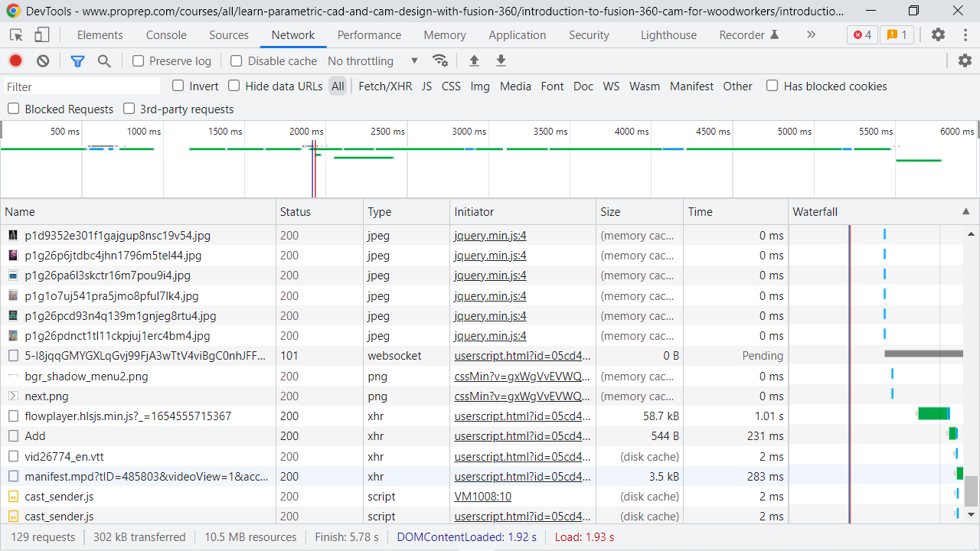Click Import HAR file upload arrow
The image size is (980, 551).
[x=474, y=61]
